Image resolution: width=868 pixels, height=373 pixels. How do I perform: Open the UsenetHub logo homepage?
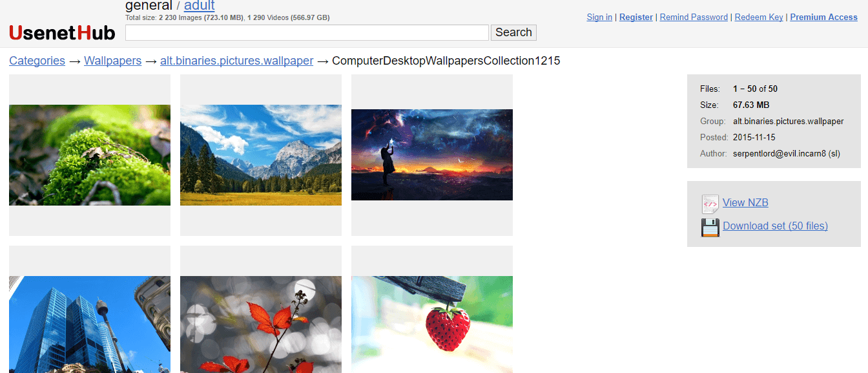click(62, 32)
